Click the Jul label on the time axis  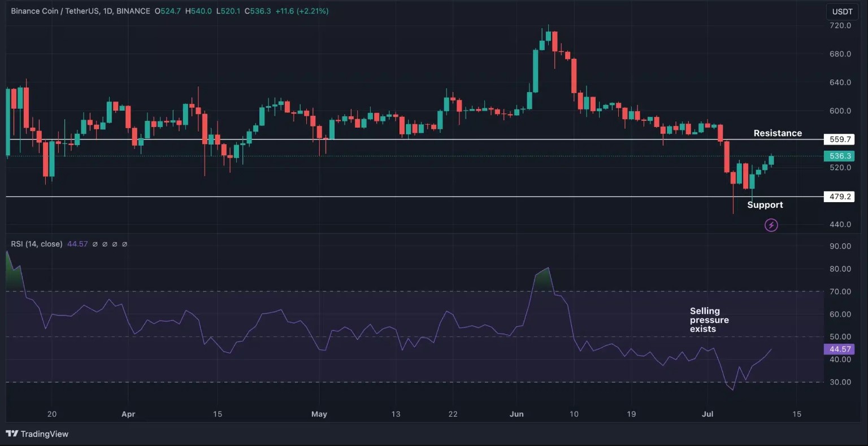click(x=708, y=414)
